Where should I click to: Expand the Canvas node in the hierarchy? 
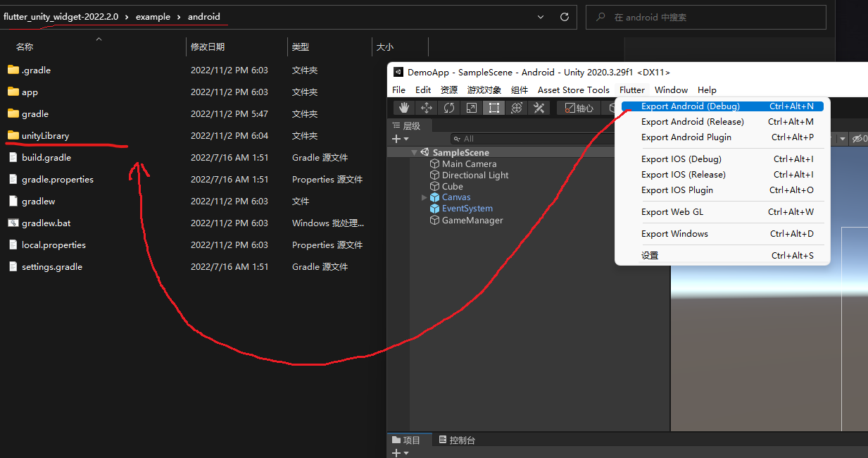424,197
